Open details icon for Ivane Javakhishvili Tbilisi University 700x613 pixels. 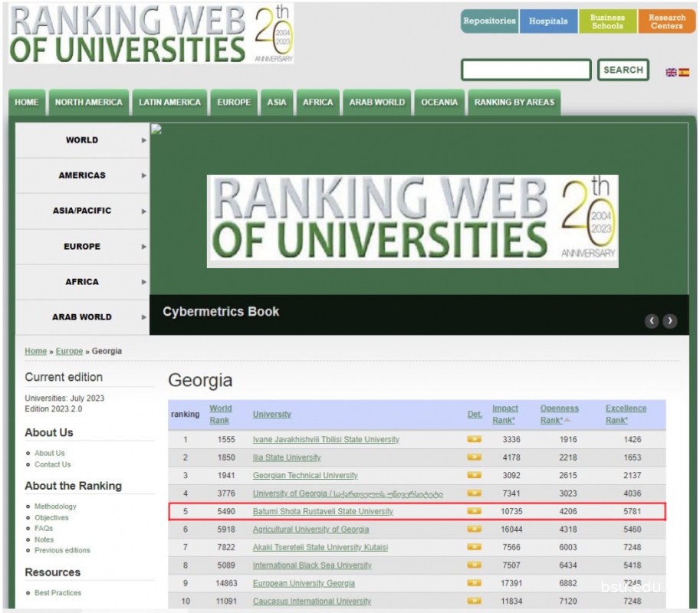[x=475, y=440]
